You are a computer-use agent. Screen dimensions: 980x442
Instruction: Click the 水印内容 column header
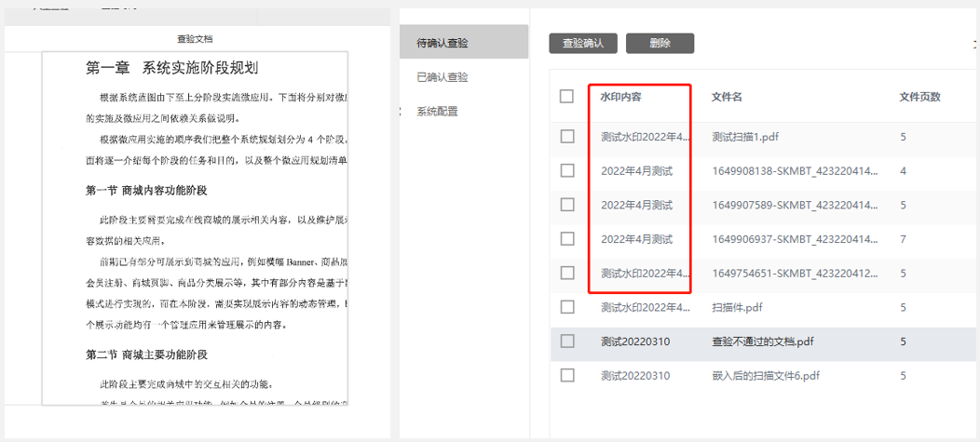point(621,97)
